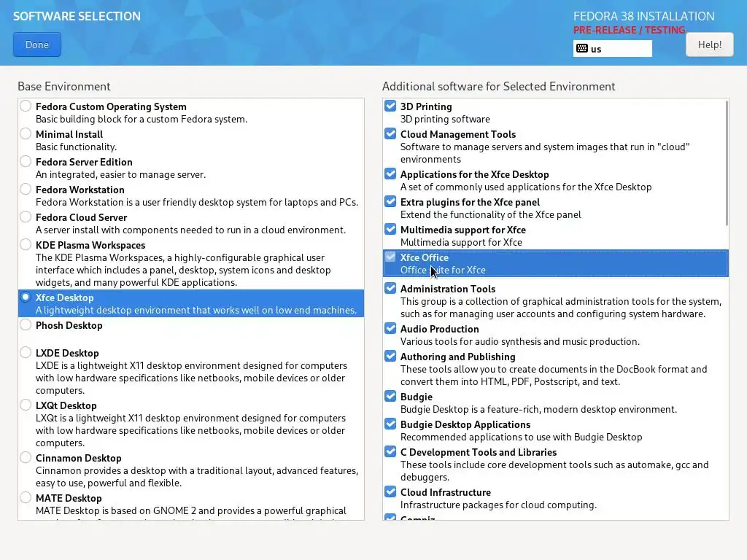747x560 pixels.
Task: Choose Fedora Cloud Server radio button
Action: point(26,217)
